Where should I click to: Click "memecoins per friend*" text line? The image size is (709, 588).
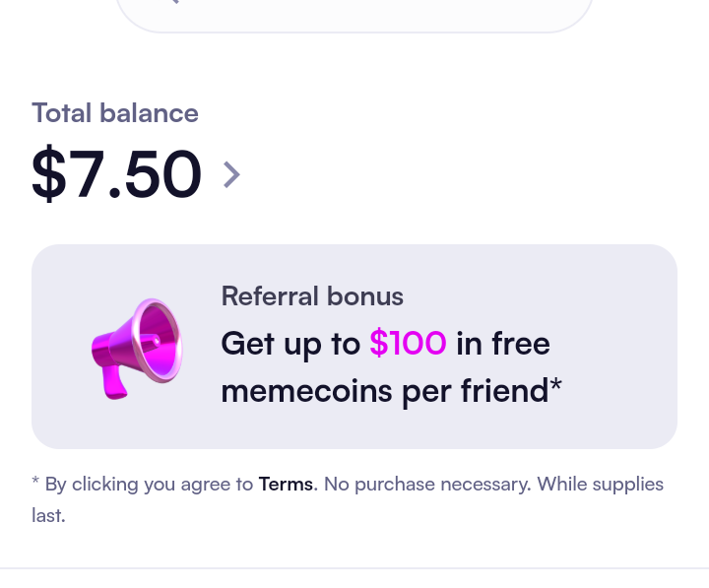(392, 392)
